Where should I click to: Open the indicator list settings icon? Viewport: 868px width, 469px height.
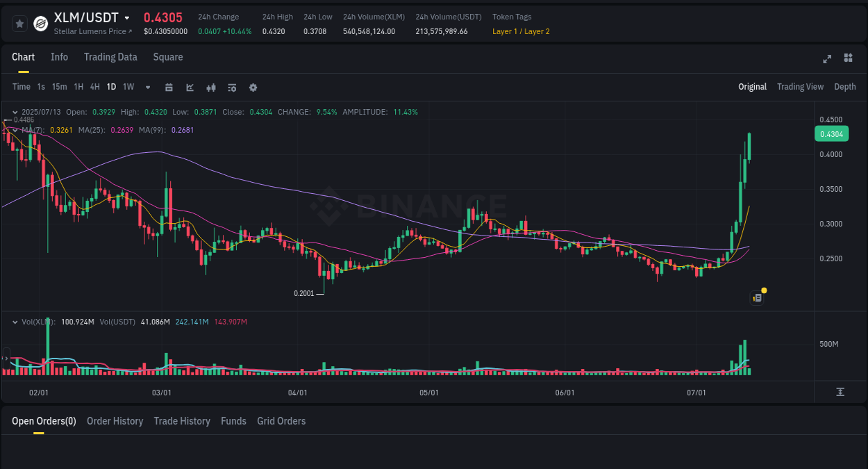pos(231,88)
